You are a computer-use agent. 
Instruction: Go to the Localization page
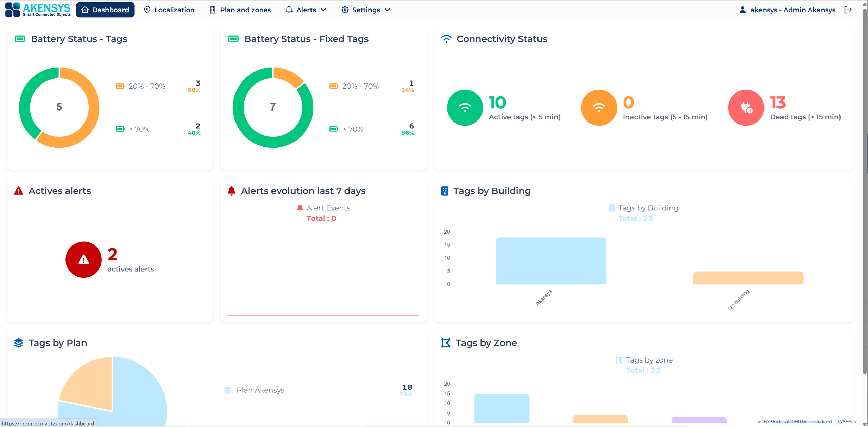(169, 10)
